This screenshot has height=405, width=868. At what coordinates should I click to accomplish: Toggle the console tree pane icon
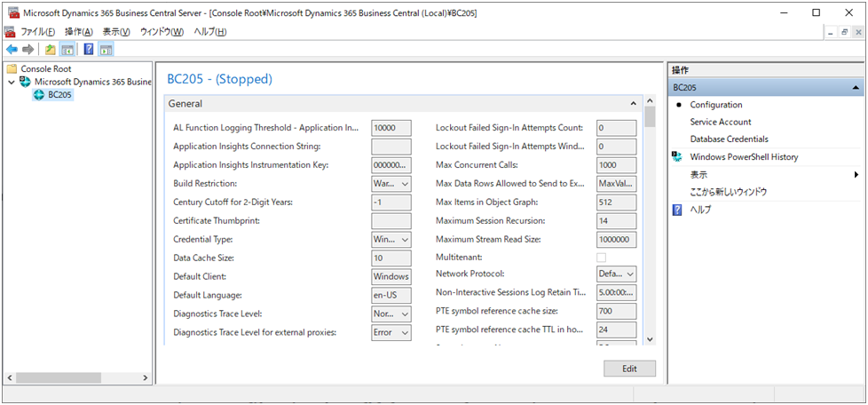pos(67,49)
